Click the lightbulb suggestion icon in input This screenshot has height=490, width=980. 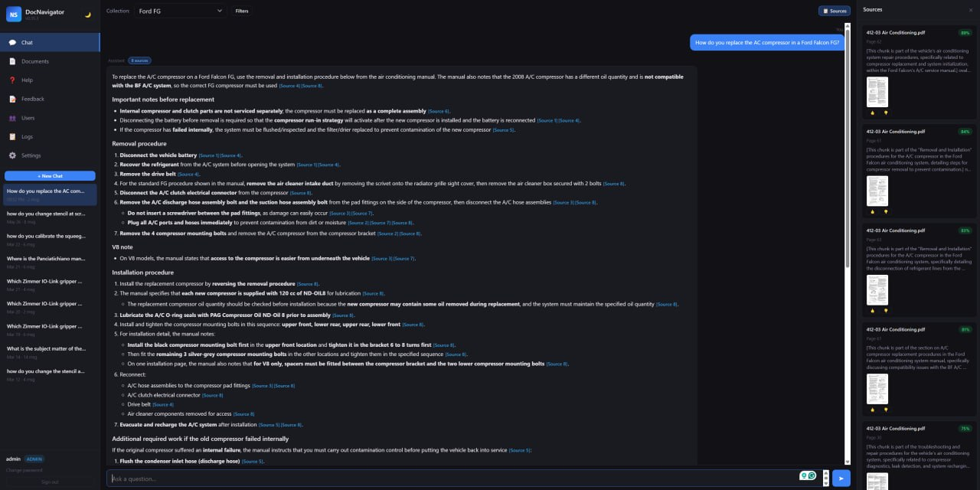pyautogui.click(x=804, y=475)
